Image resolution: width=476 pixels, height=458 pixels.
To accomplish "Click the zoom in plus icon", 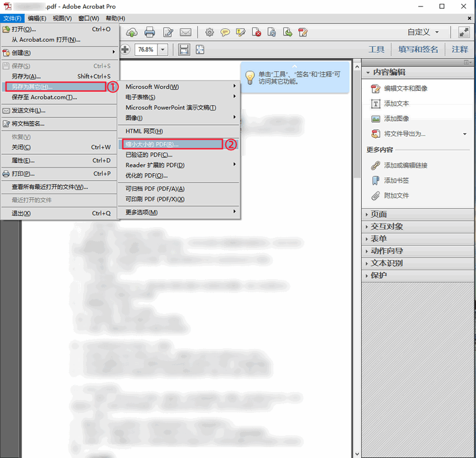I will tap(125, 49).
